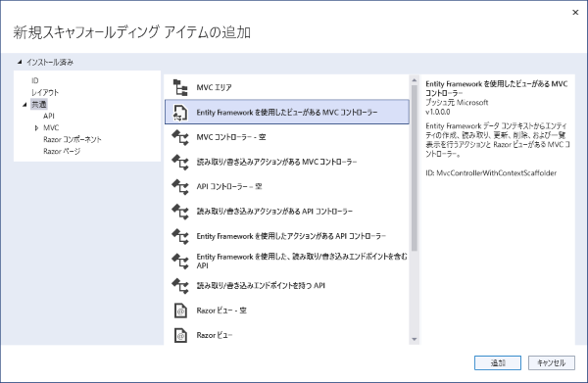The image size is (588, 383).
Task: Click the bottom Razor ビュー file icon
Action: (180, 335)
